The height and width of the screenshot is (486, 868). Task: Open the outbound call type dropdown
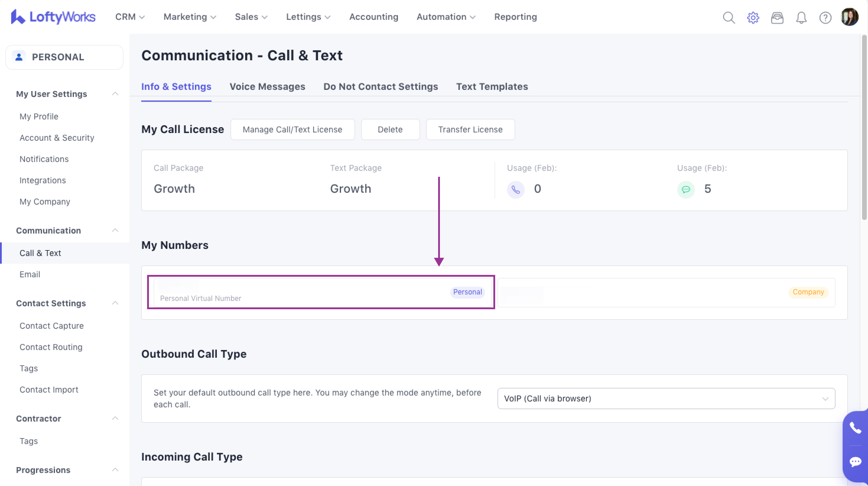(666, 398)
